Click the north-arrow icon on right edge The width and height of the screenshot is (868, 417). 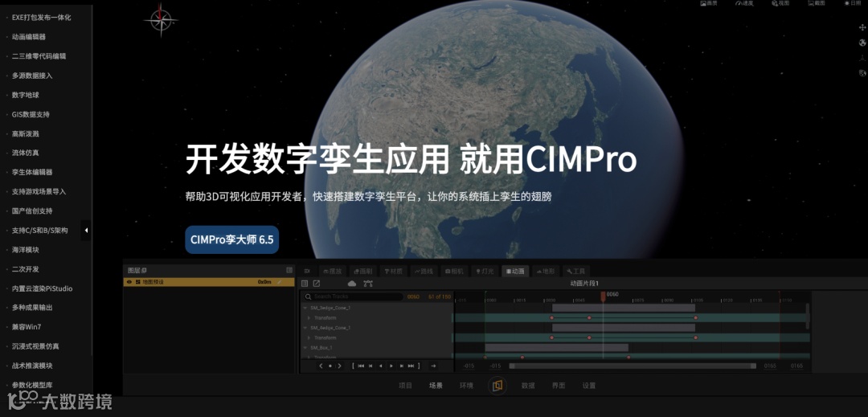pos(862,58)
